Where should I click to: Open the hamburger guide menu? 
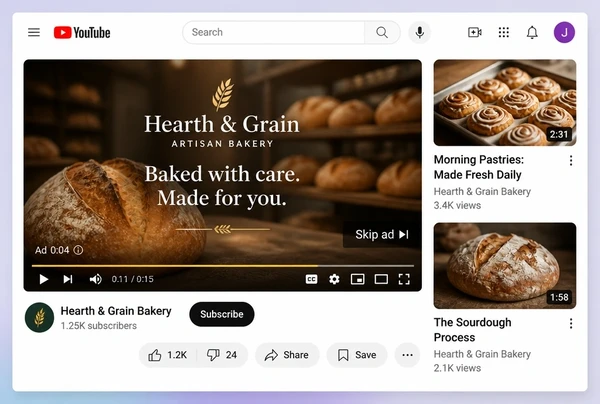pos(34,33)
